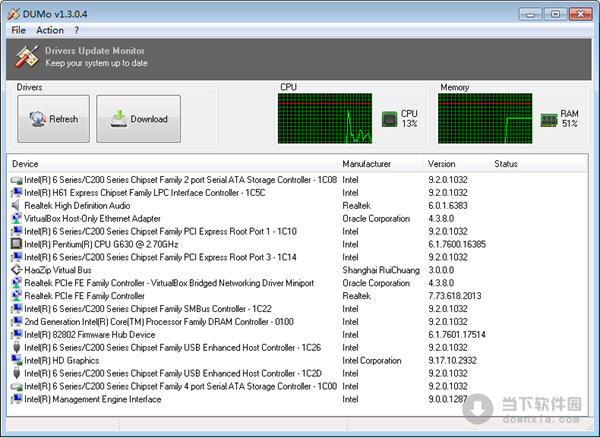The image size is (600, 438).
Task: Click icon of DRAM Controller - 0100 row
Action: tap(16, 321)
